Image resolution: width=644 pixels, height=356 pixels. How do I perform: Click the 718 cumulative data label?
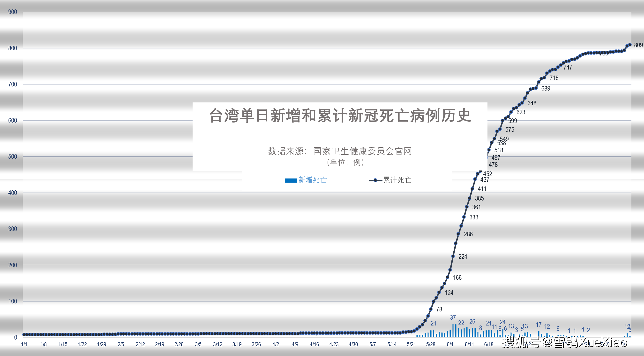(x=554, y=78)
